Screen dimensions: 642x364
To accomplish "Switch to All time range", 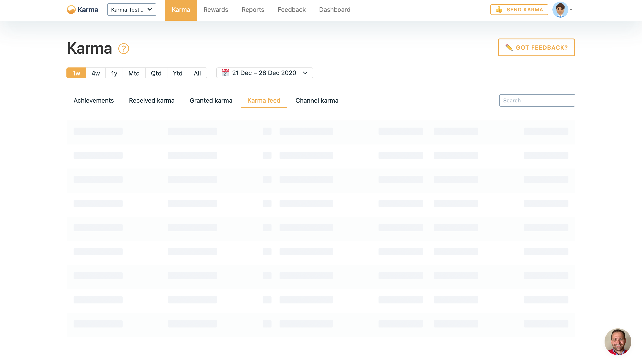I will click(197, 73).
